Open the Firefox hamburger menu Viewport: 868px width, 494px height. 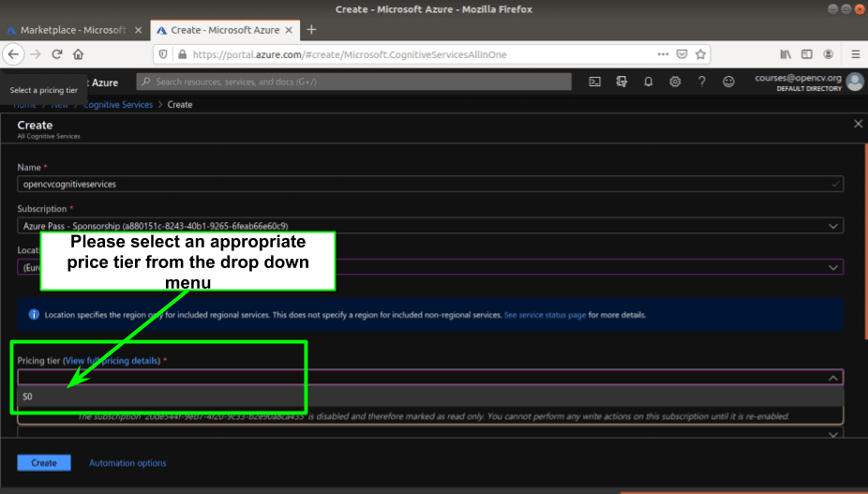tap(855, 54)
